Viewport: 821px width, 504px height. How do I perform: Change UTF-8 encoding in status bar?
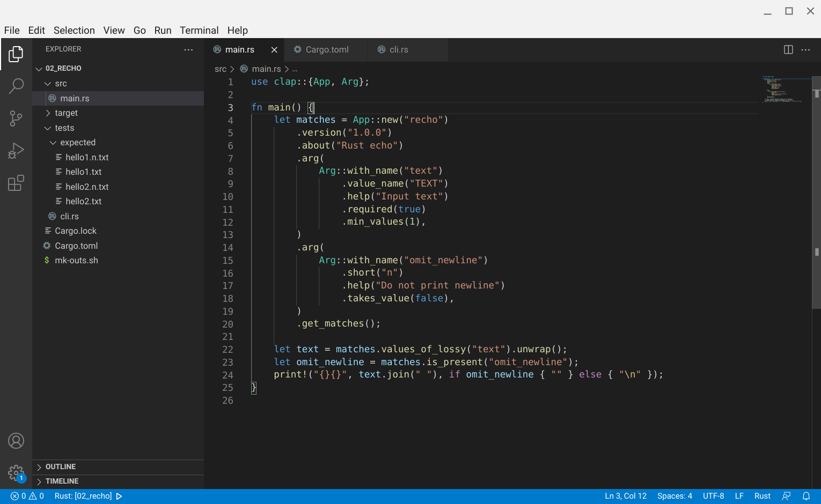pyautogui.click(x=713, y=496)
